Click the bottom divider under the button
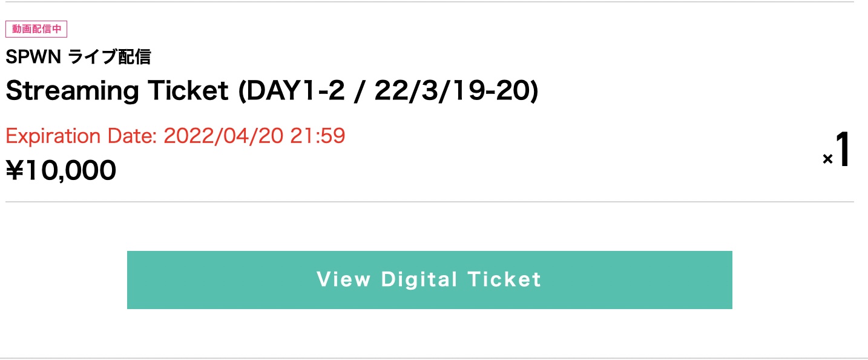Viewport: 868px width, 360px height. [x=429, y=358]
